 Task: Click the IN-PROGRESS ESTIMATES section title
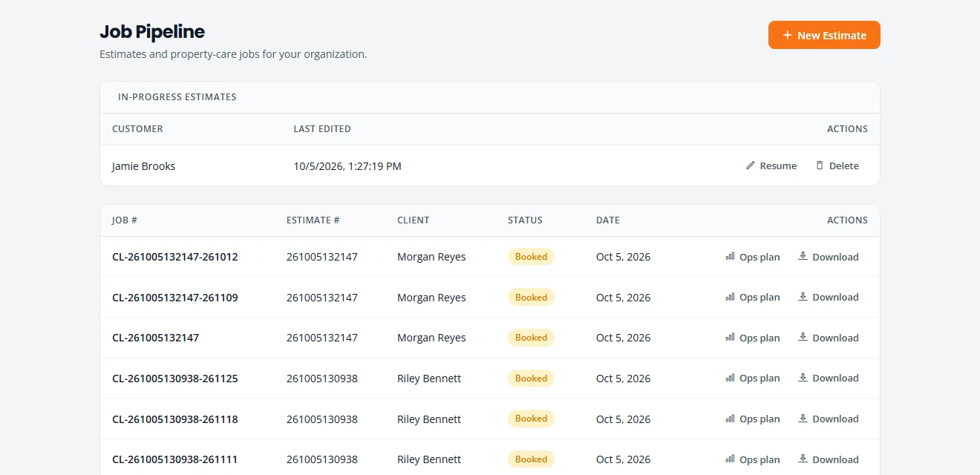(177, 97)
